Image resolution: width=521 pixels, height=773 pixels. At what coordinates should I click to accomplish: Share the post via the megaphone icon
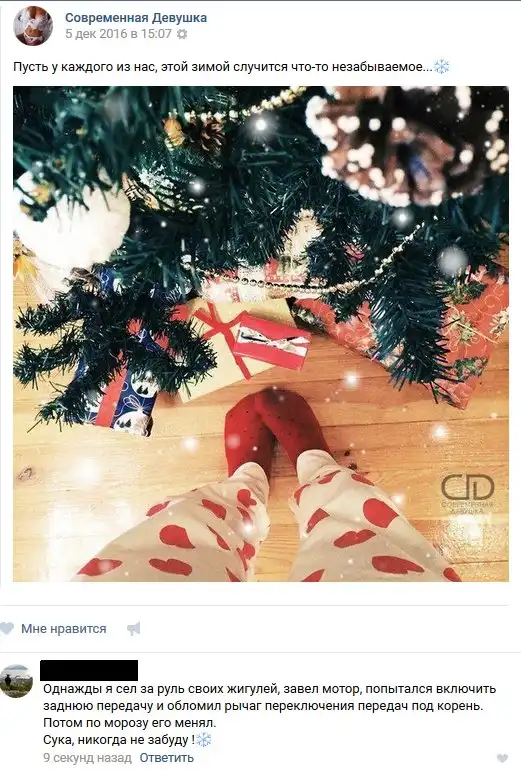click(x=134, y=629)
